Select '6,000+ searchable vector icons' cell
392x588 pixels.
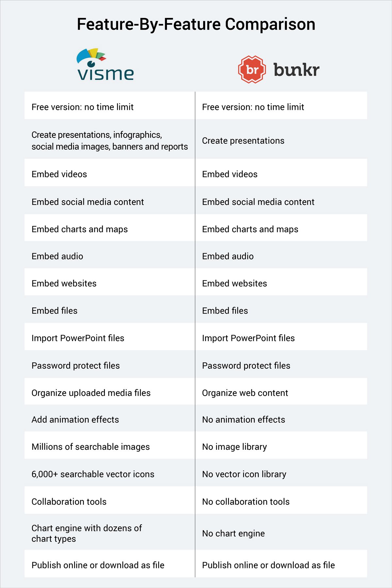click(110, 473)
